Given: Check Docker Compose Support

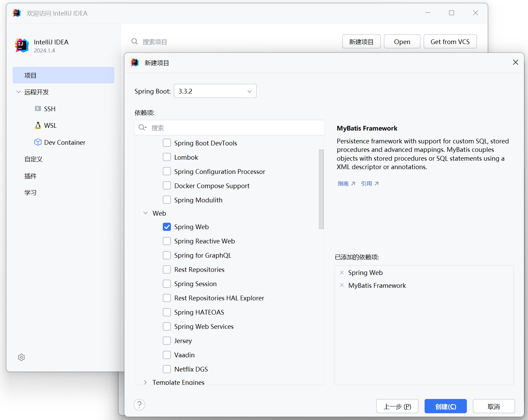Looking at the screenshot, I should pos(167,185).
